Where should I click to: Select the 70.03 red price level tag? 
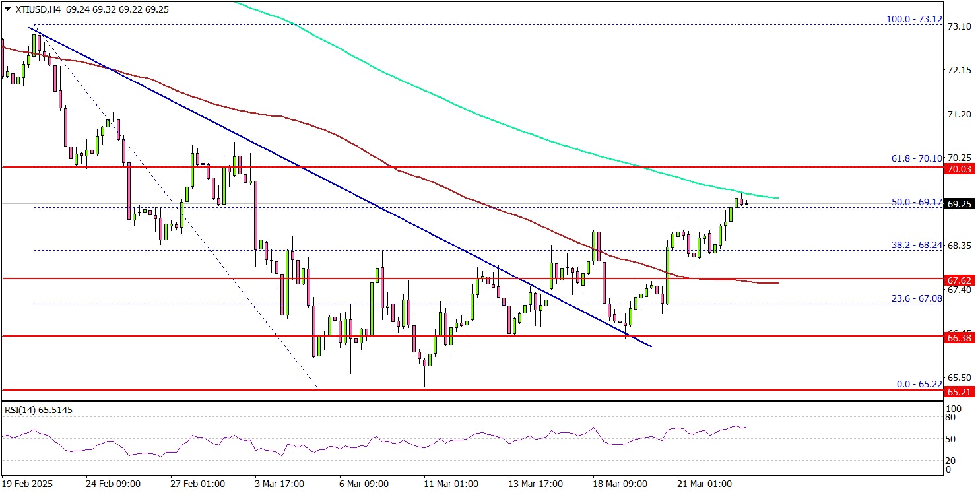pos(960,170)
